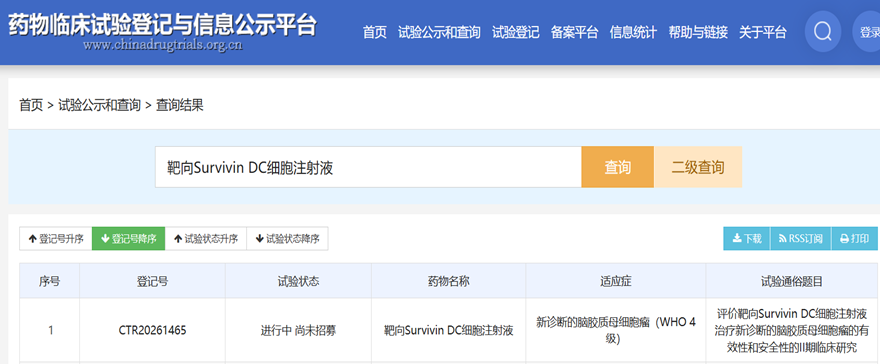Click 首页 in the breadcrumb trail
The height and width of the screenshot is (364, 880).
point(31,105)
